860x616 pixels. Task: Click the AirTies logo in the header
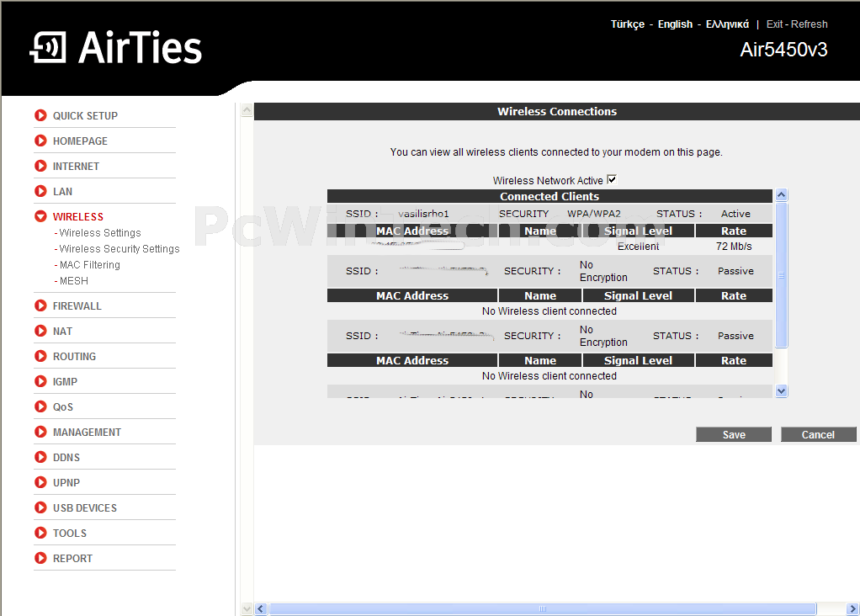click(x=116, y=47)
